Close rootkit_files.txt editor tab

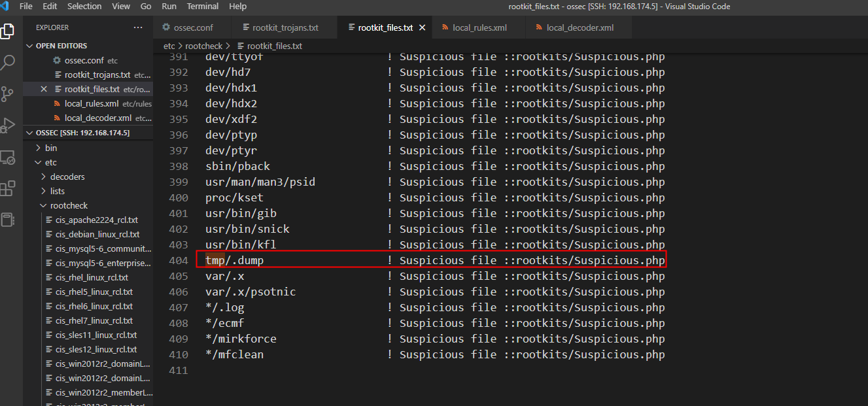coord(422,27)
